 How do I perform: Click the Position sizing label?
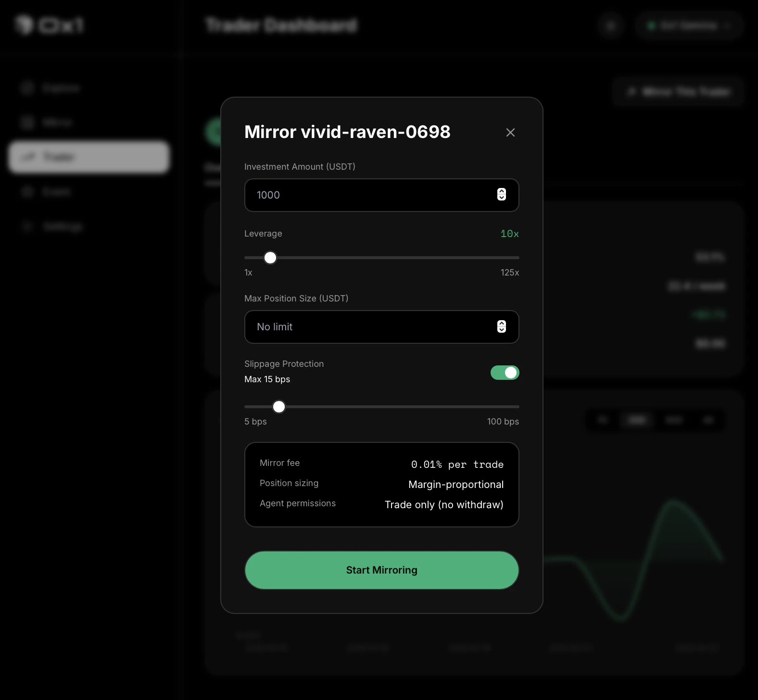(289, 483)
